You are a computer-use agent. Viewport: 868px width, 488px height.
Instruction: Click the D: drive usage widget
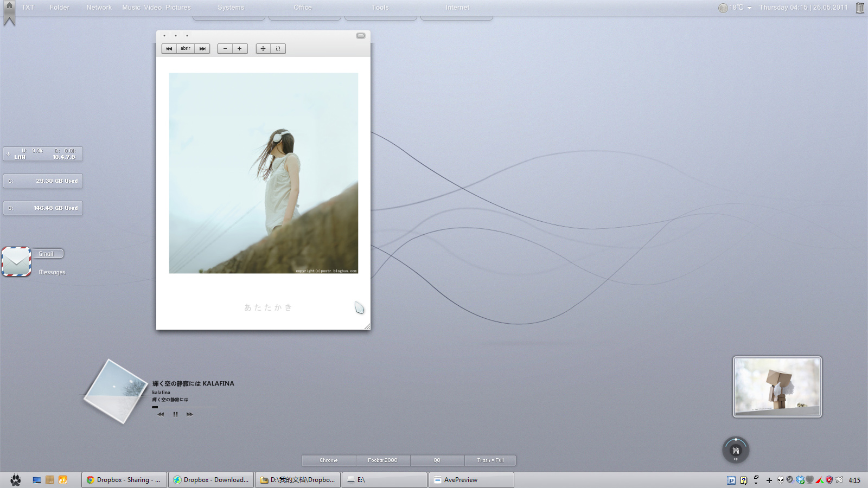tap(43, 208)
